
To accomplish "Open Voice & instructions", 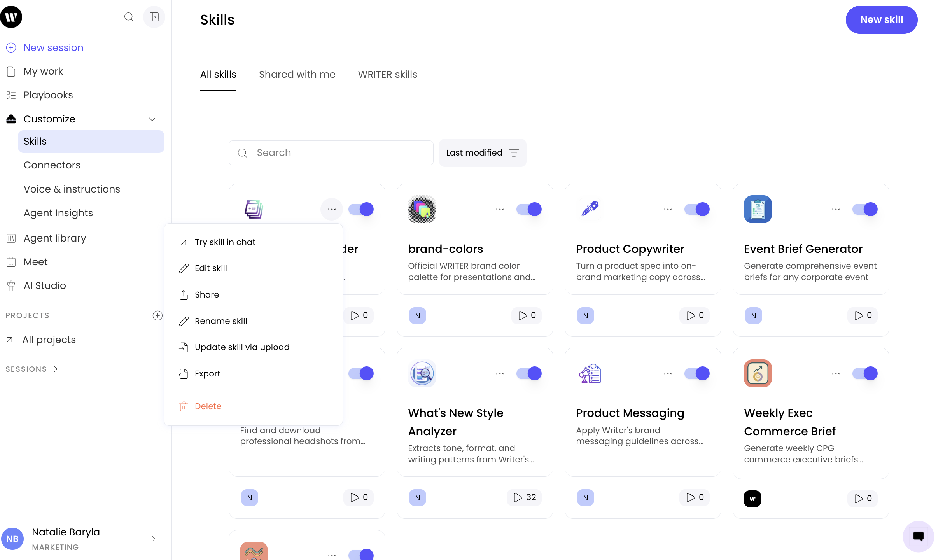I will coord(72,189).
